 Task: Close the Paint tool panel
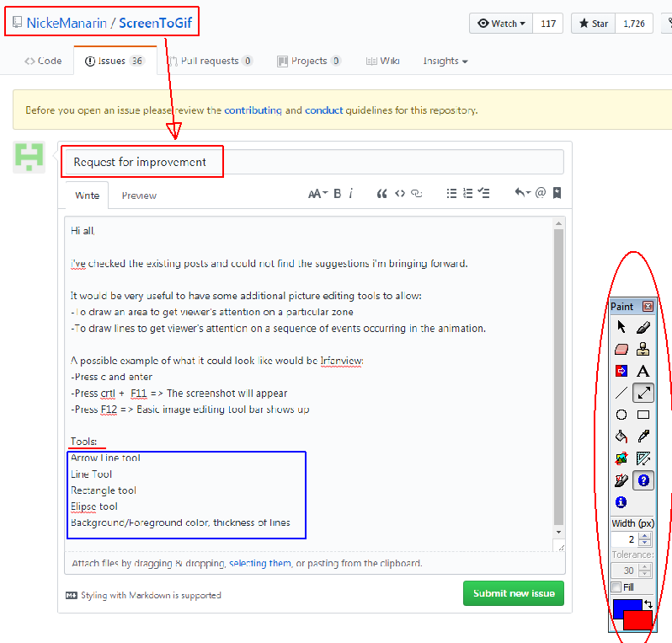tap(648, 306)
